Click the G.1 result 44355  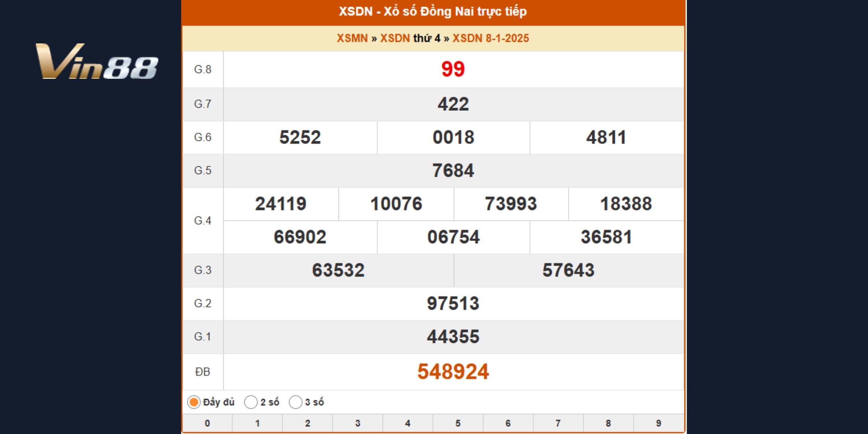(453, 337)
